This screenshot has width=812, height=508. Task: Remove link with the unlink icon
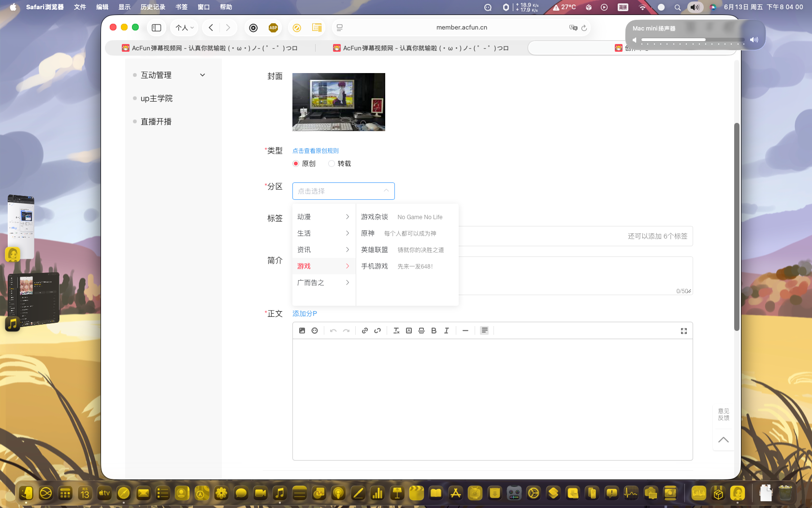tap(377, 330)
